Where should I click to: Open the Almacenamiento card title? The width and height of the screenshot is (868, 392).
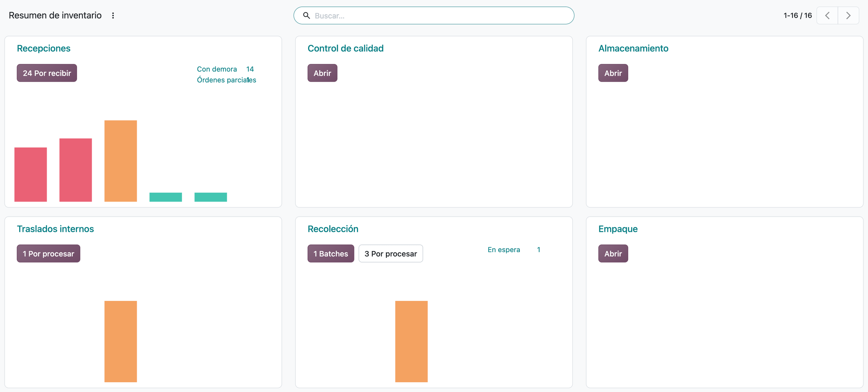633,48
